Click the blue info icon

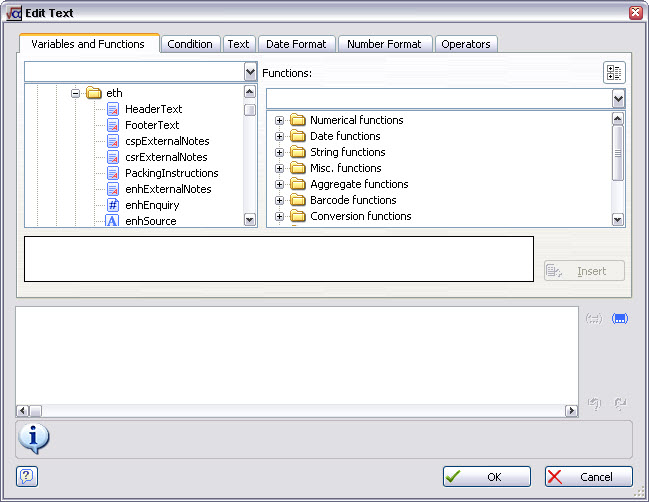(33, 437)
